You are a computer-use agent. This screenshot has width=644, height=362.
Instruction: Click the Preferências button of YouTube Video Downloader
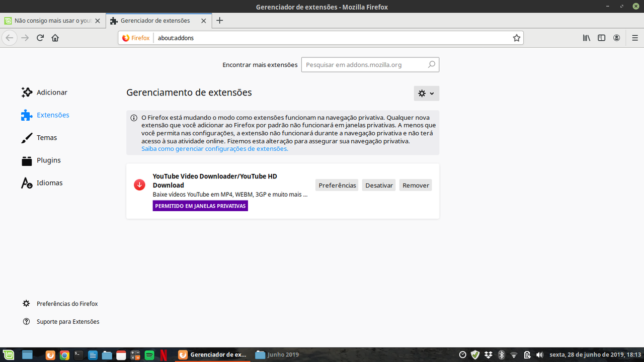pyautogui.click(x=337, y=185)
